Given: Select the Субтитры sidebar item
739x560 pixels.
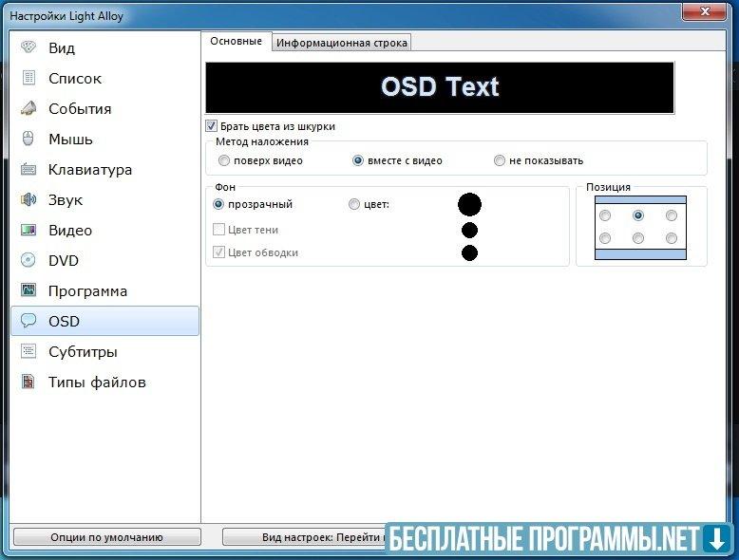Looking at the screenshot, I should pyautogui.click(x=83, y=352).
